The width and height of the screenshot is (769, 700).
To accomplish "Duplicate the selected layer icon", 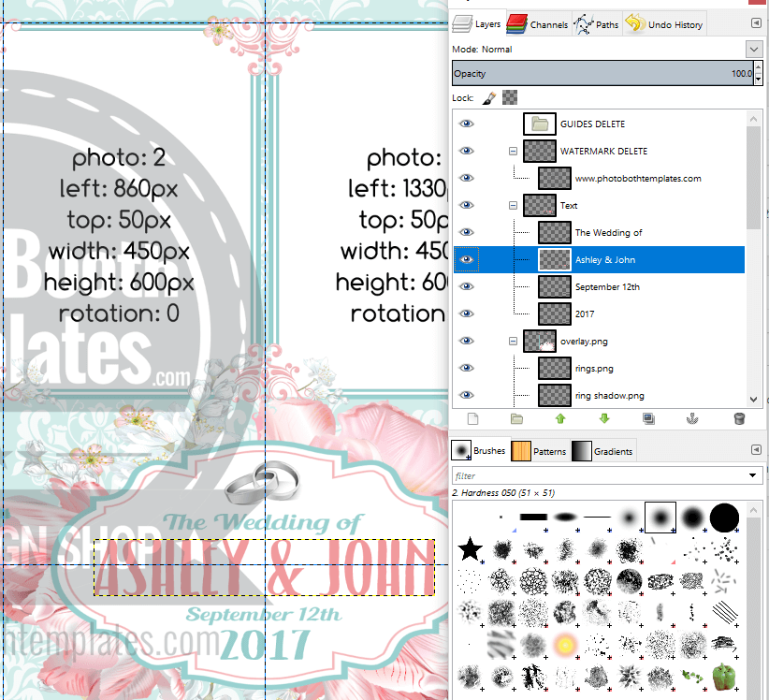I will (x=648, y=418).
